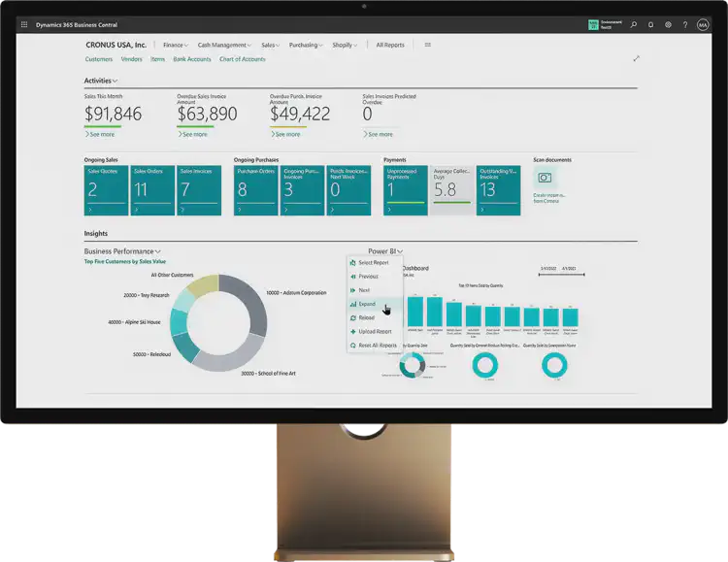Click Dynamics 365 Business Central title

click(x=77, y=25)
